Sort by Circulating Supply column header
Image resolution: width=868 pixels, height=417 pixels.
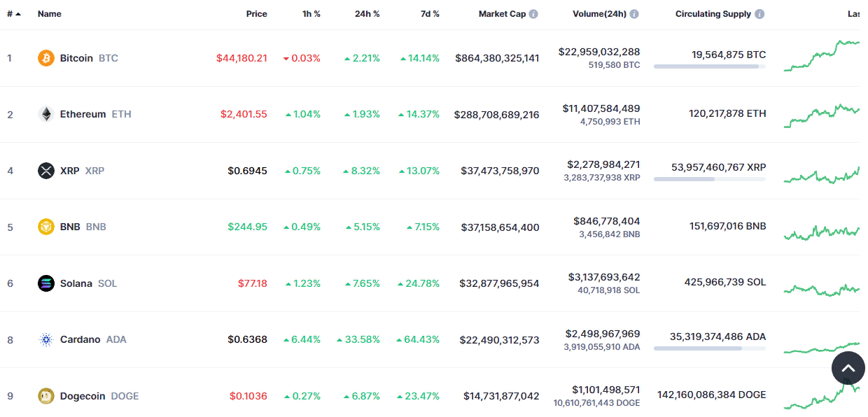(713, 14)
